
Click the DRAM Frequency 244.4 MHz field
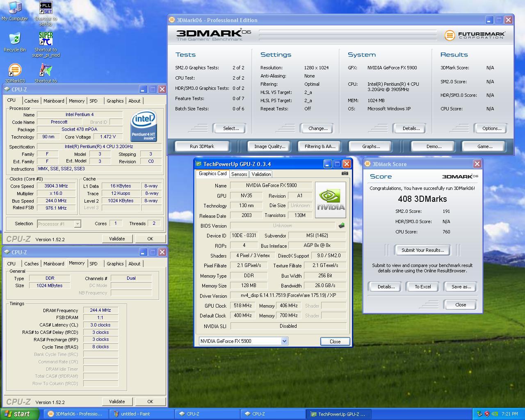pos(100,310)
